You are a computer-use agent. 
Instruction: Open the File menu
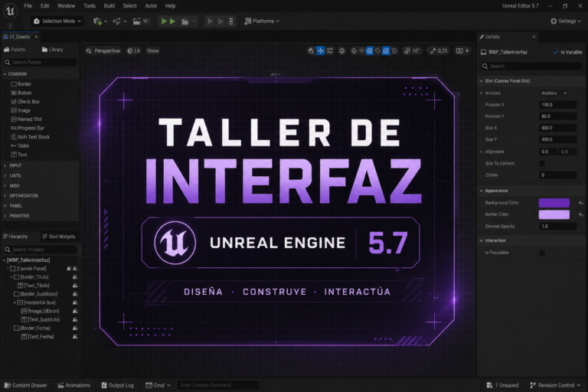click(x=28, y=6)
